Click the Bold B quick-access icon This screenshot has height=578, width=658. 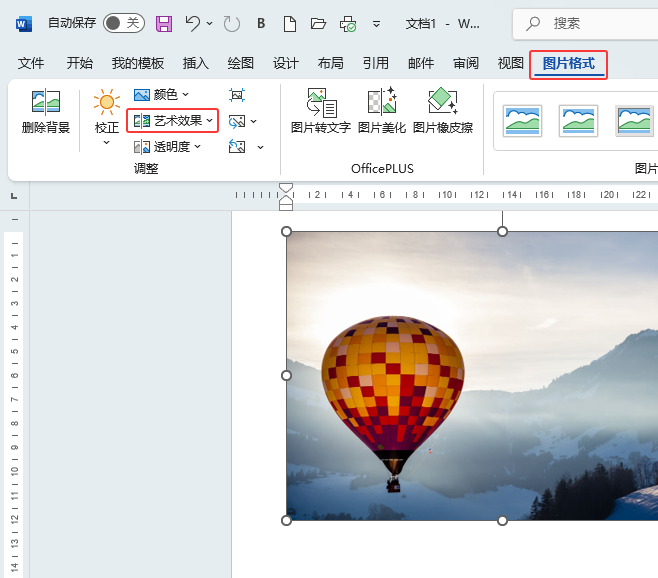(261, 24)
